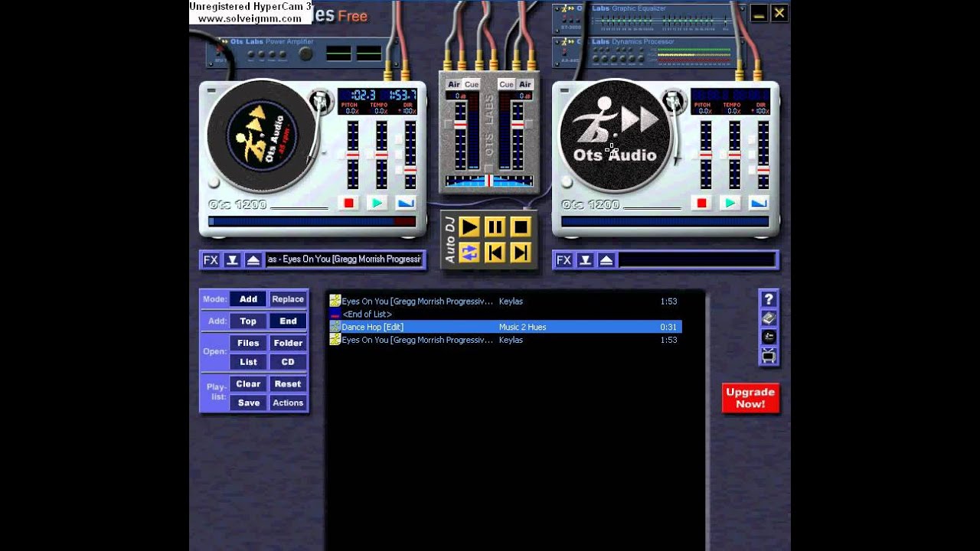Click the right deck tempo slider
This screenshot has width=980, height=551.
coord(733,155)
